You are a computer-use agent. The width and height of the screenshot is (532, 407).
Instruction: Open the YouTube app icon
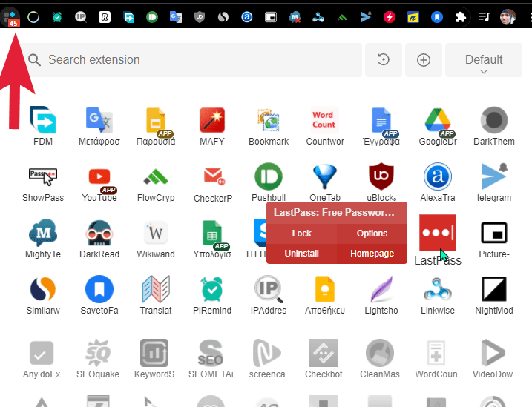coord(99,177)
